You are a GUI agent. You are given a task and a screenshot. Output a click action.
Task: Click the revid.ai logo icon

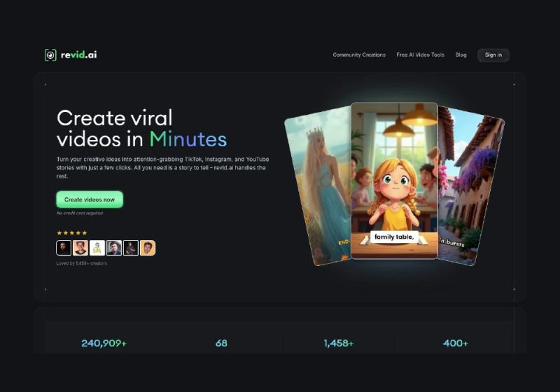click(x=50, y=55)
